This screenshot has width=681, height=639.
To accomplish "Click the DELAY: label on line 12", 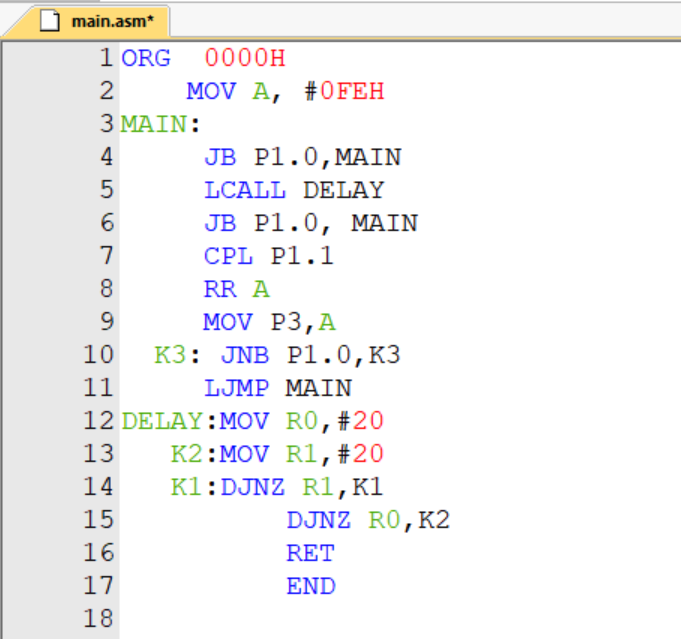I will coord(169,421).
